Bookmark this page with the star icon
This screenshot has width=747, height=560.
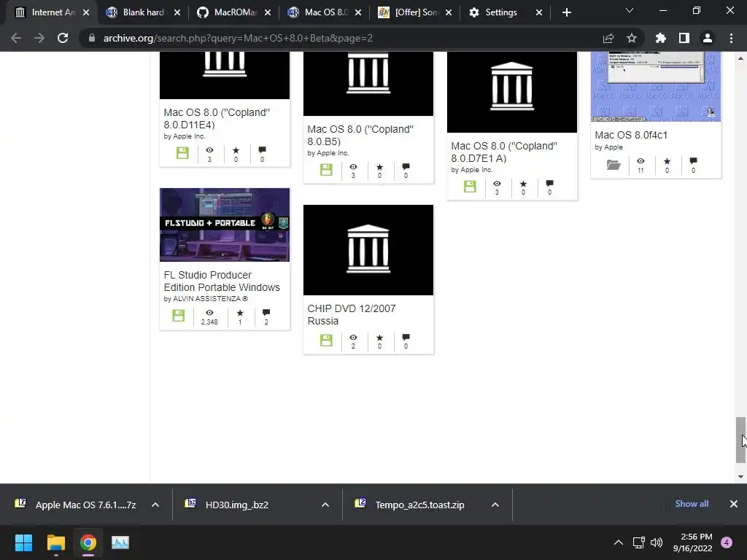coord(632,38)
